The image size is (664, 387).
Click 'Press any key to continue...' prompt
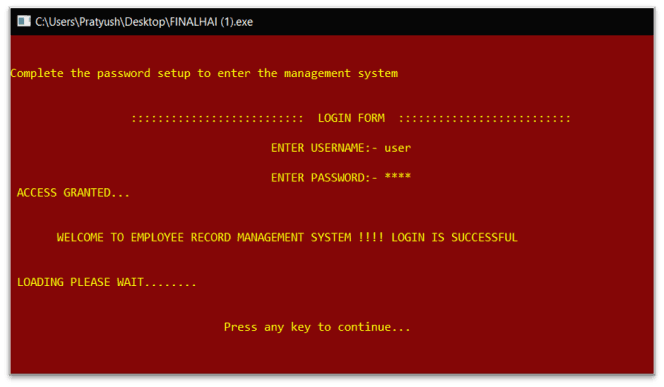317,327
